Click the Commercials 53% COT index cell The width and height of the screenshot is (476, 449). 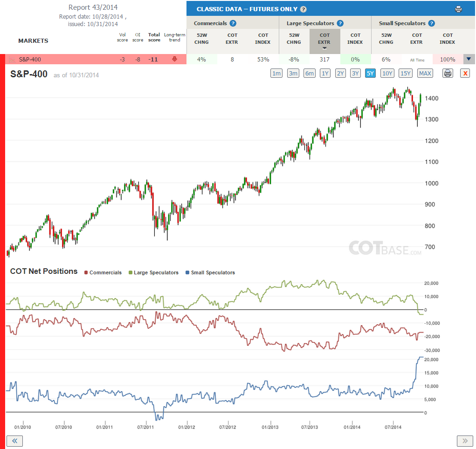click(263, 60)
